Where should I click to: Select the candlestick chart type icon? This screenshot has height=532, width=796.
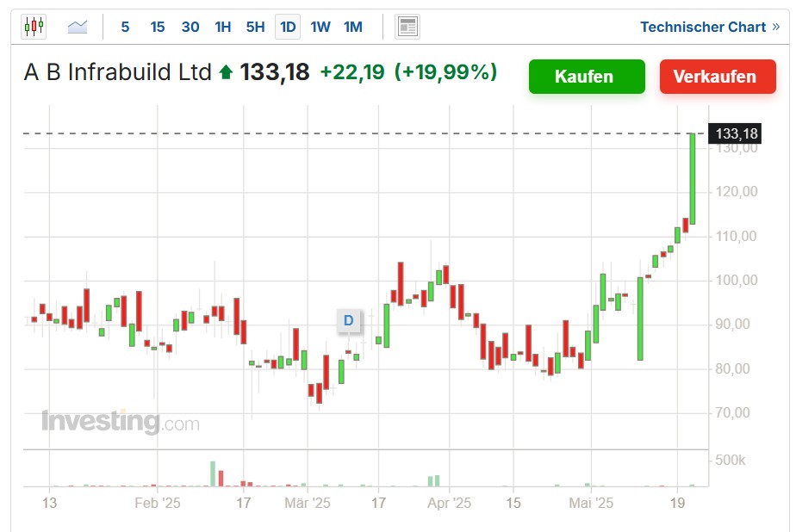(34, 27)
